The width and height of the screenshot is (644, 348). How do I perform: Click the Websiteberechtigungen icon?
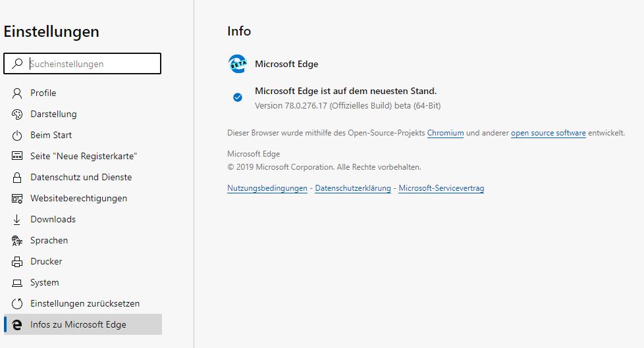(x=17, y=199)
